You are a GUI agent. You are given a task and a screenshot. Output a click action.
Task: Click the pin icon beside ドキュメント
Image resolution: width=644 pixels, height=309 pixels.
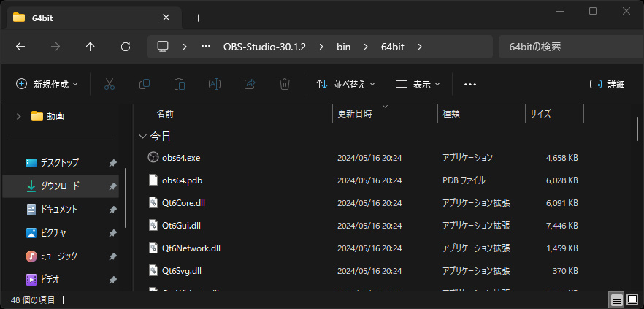pyautogui.click(x=112, y=210)
